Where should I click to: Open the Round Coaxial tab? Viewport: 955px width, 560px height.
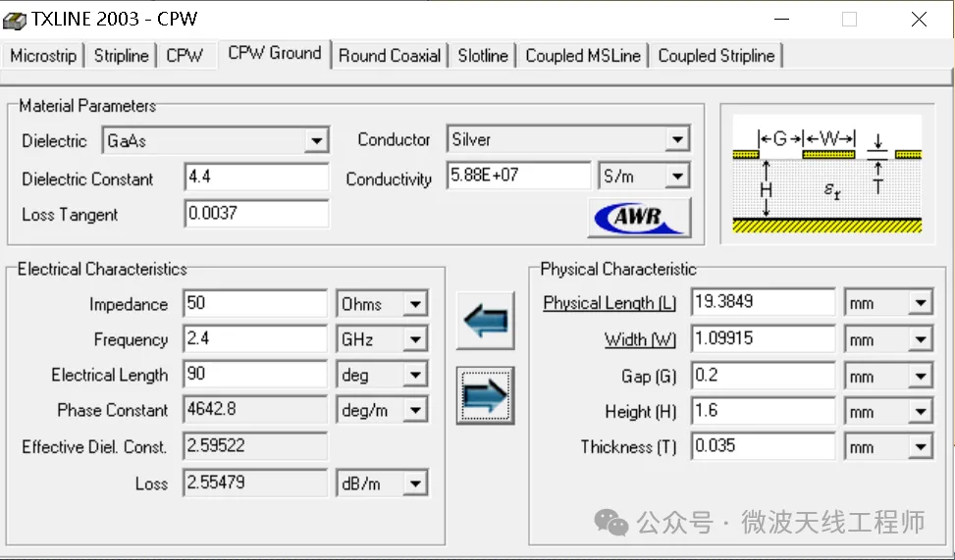tap(390, 56)
